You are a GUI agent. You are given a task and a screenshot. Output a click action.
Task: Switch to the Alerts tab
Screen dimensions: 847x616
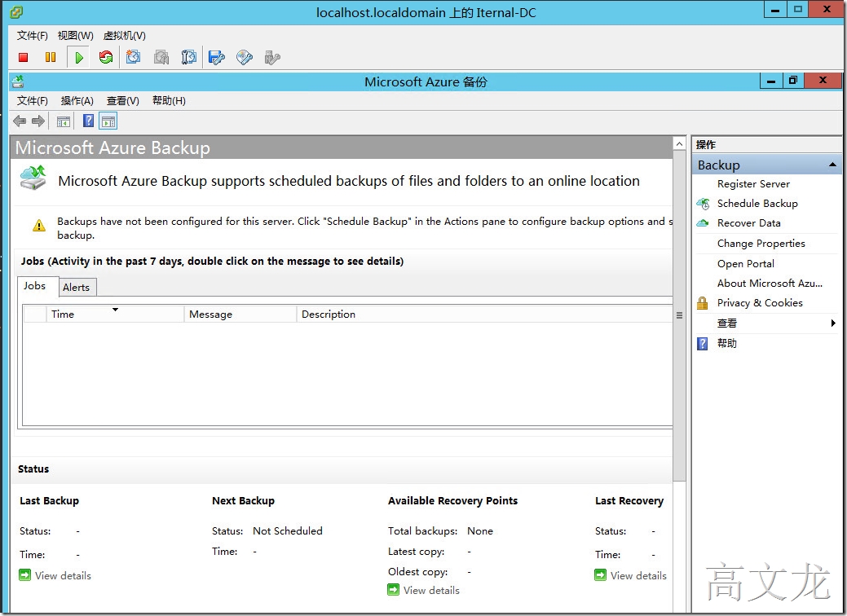coord(76,287)
